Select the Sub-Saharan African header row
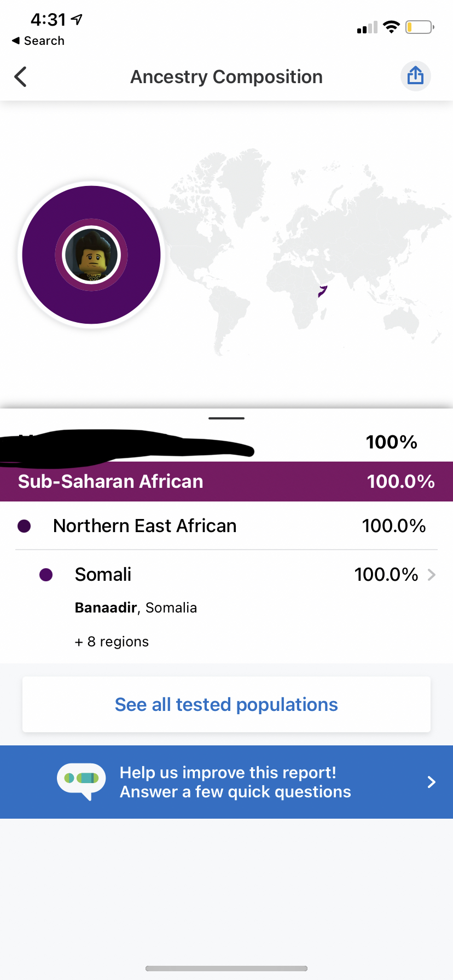The width and height of the screenshot is (453, 980). (x=226, y=481)
